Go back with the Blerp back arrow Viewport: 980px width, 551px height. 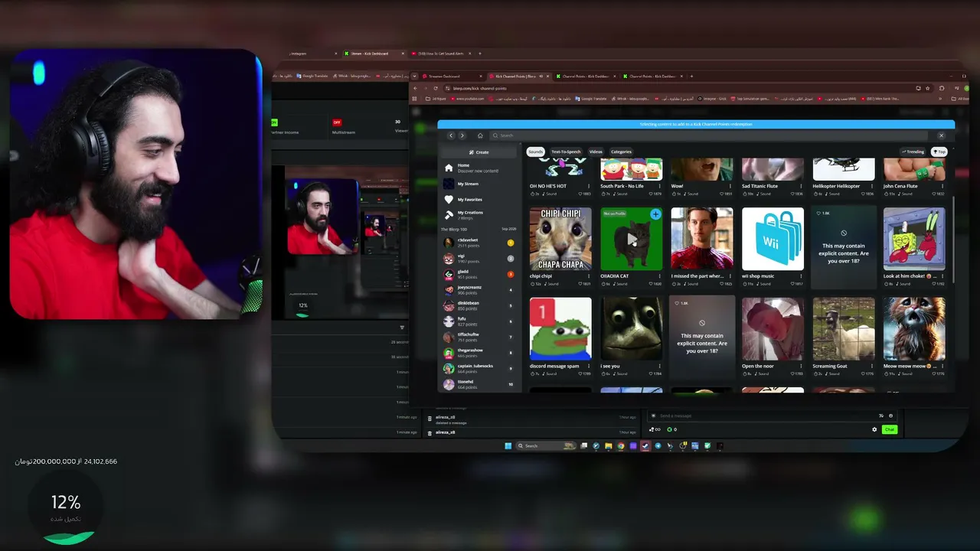coord(451,135)
